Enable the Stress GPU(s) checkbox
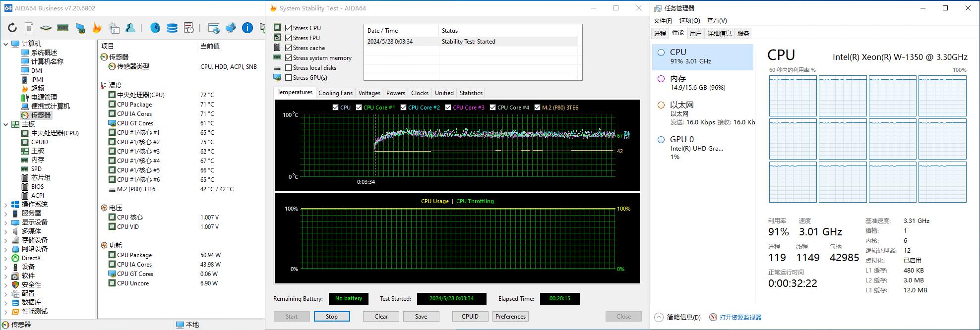This screenshot has height=330, width=980. [x=289, y=78]
